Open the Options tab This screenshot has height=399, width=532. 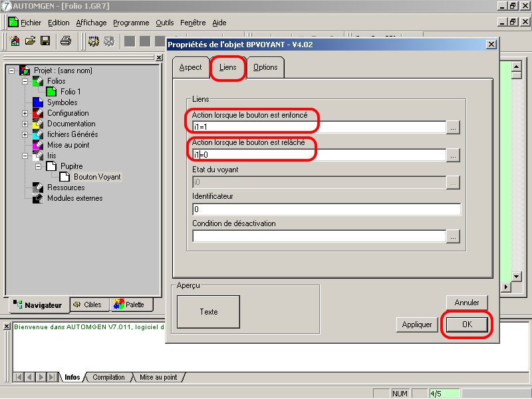tap(265, 67)
